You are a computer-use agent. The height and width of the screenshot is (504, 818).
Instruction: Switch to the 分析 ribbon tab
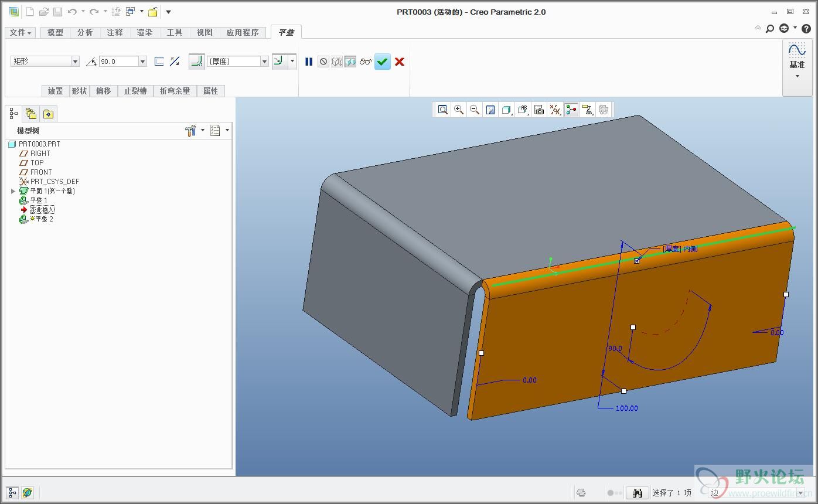(85, 32)
